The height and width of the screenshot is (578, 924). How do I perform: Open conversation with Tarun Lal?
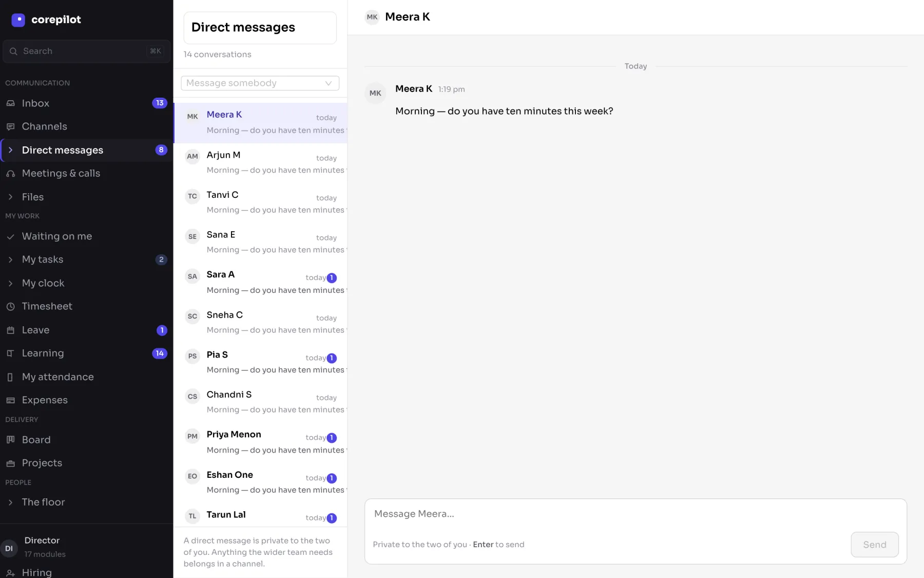[261, 516]
